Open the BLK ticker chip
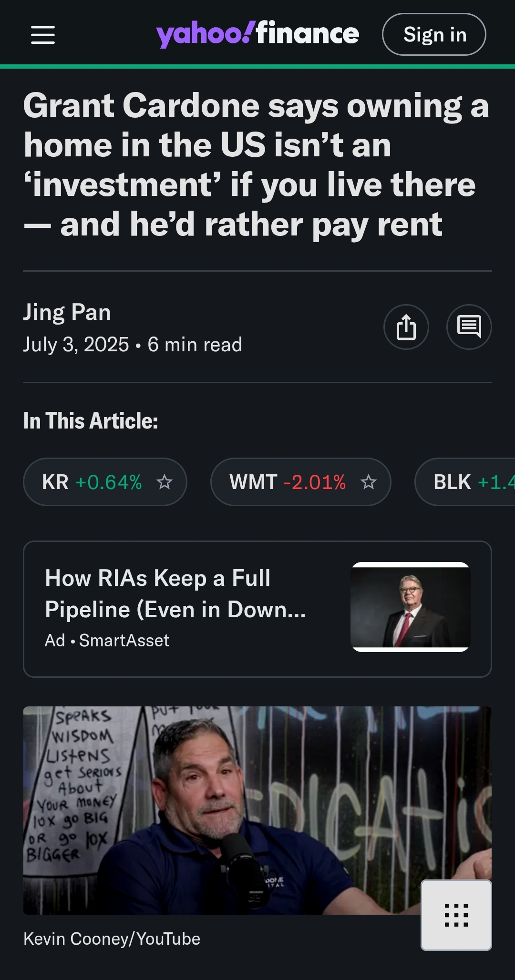Viewport: 515px width, 980px height. 465,482
